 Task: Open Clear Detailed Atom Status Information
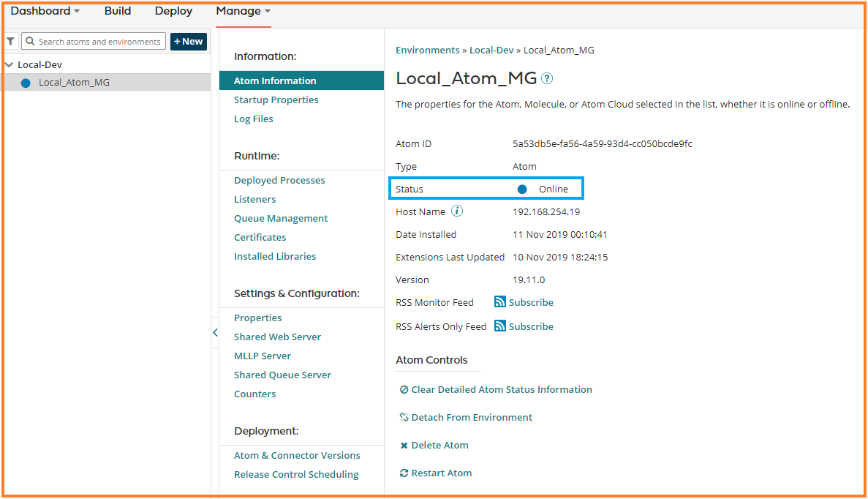(501, 390)
